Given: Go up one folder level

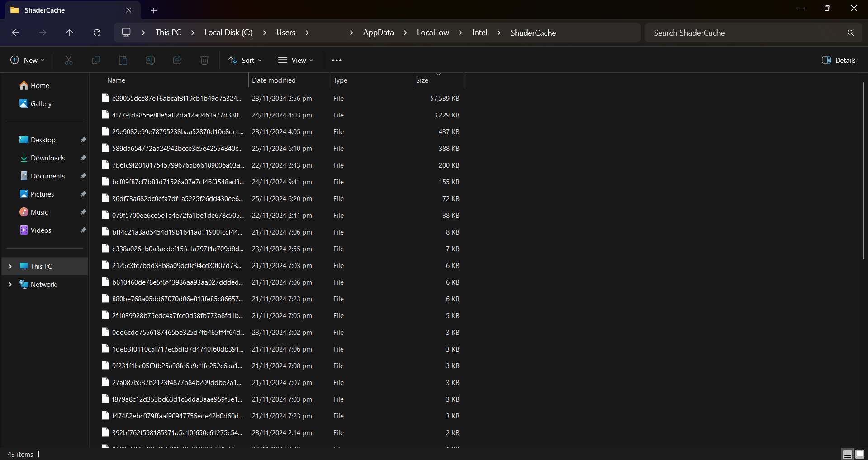Looking at the screenshot, I should tap(70, 33).
